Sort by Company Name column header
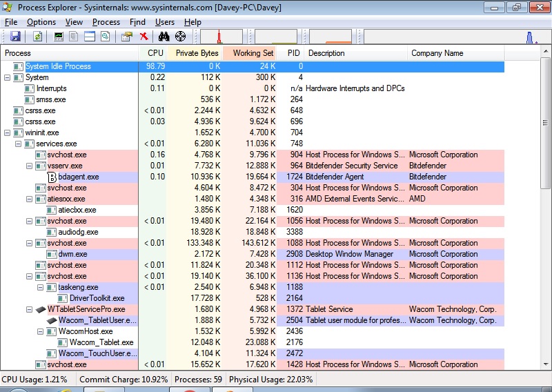 [456, 53]
